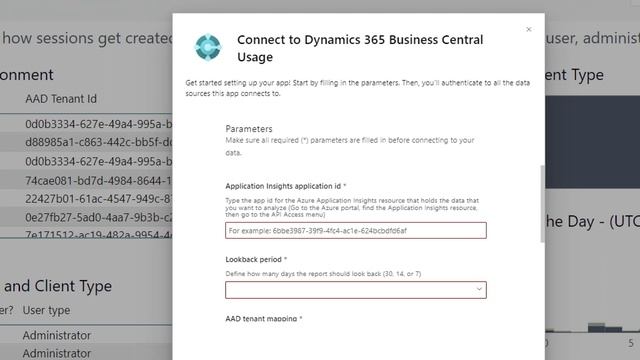640x360 pixels.
Task: Click the Lookback period dropdown arrow
Action: coord(479,289)
